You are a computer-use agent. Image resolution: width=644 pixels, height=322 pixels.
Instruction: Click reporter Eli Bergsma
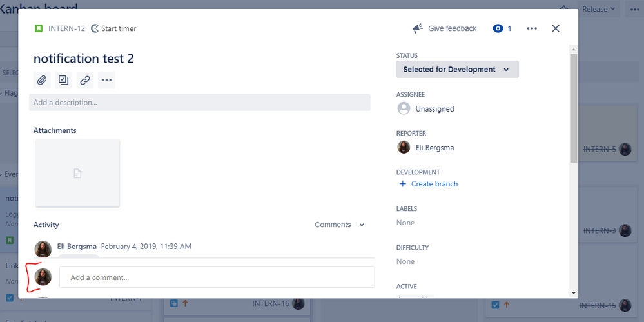click(425, 148)
